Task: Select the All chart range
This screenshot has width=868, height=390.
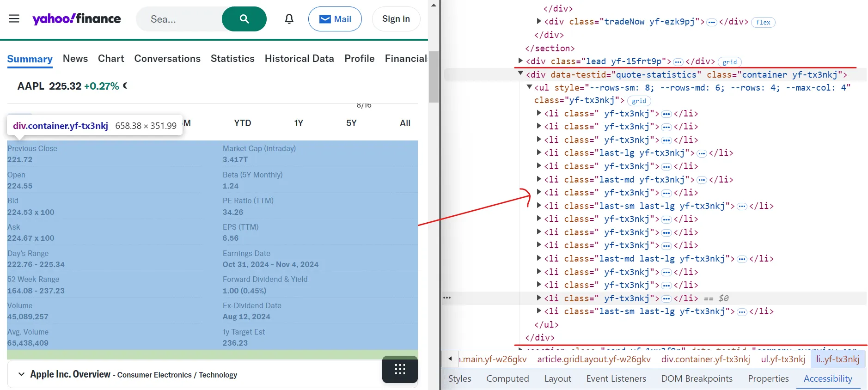Action: (405, 123)
